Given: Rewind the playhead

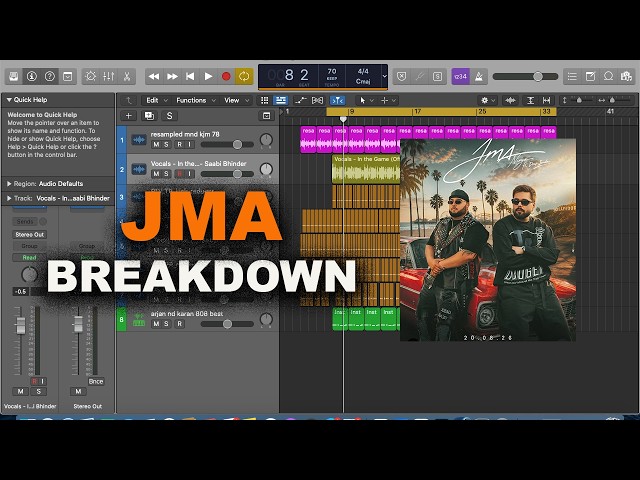Looking at the screenshot, I should [154, 76].
